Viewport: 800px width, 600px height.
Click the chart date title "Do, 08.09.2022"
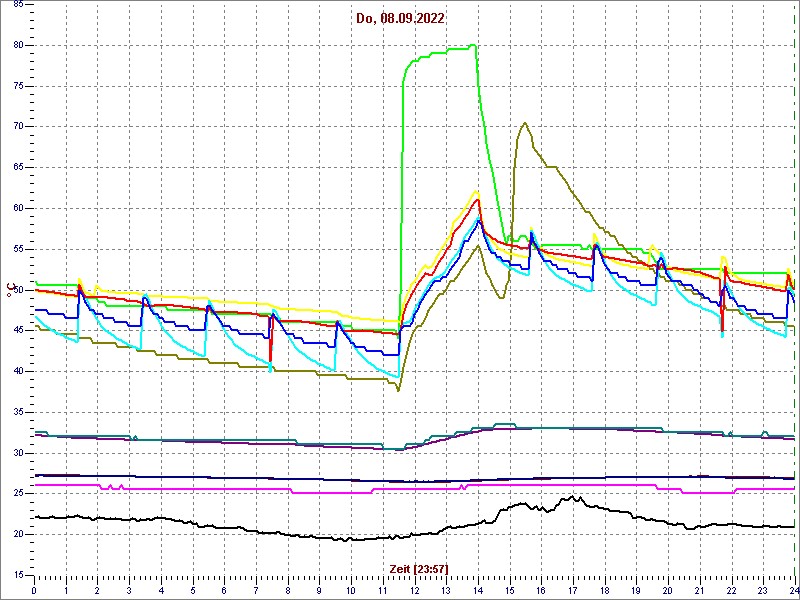(x=399, y=19)
